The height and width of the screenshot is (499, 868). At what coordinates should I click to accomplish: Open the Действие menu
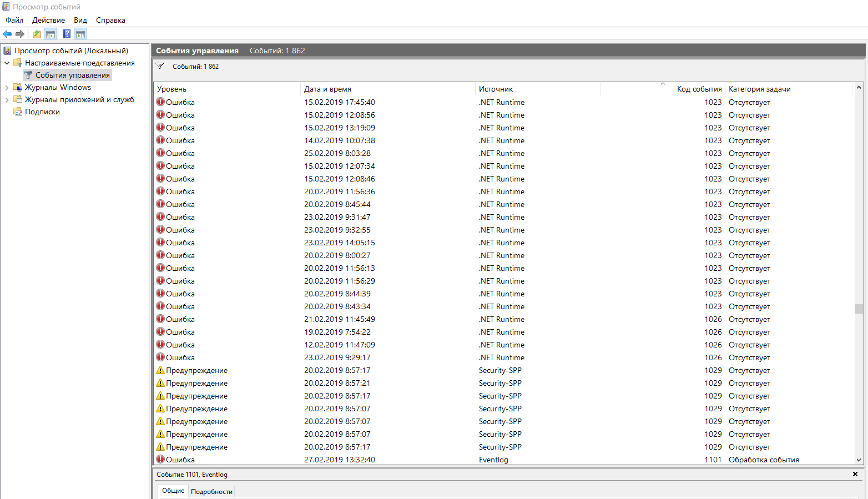click(x=48, y=20)
